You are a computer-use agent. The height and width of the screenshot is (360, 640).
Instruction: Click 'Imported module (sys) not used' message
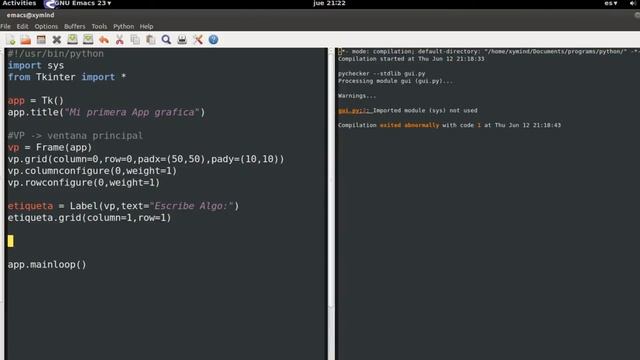point(425,111)
